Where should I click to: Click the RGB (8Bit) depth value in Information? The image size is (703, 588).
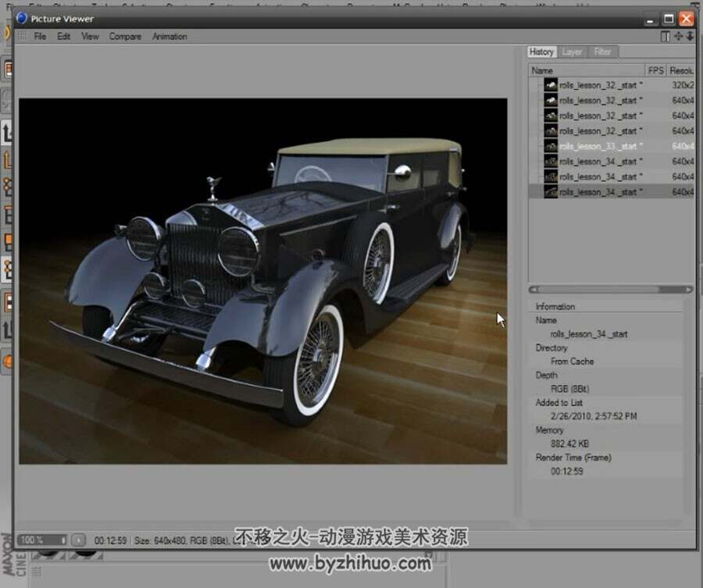pos(570,389)
